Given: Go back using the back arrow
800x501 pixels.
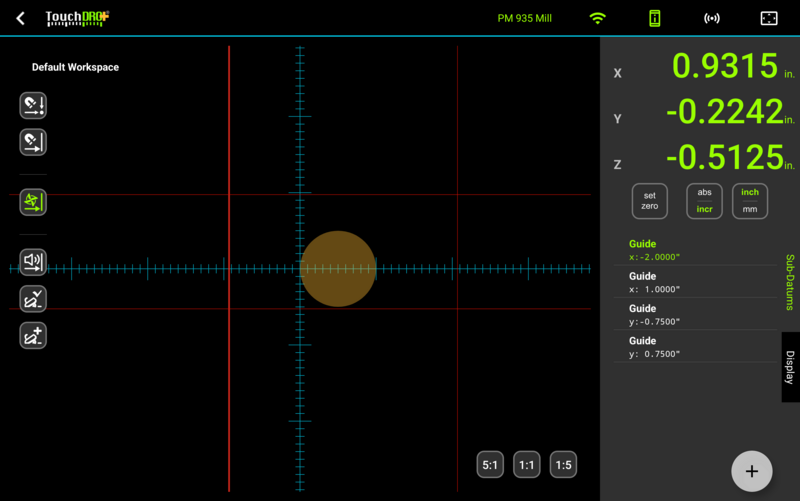Looking at the screenshot, I should [20, 18].
